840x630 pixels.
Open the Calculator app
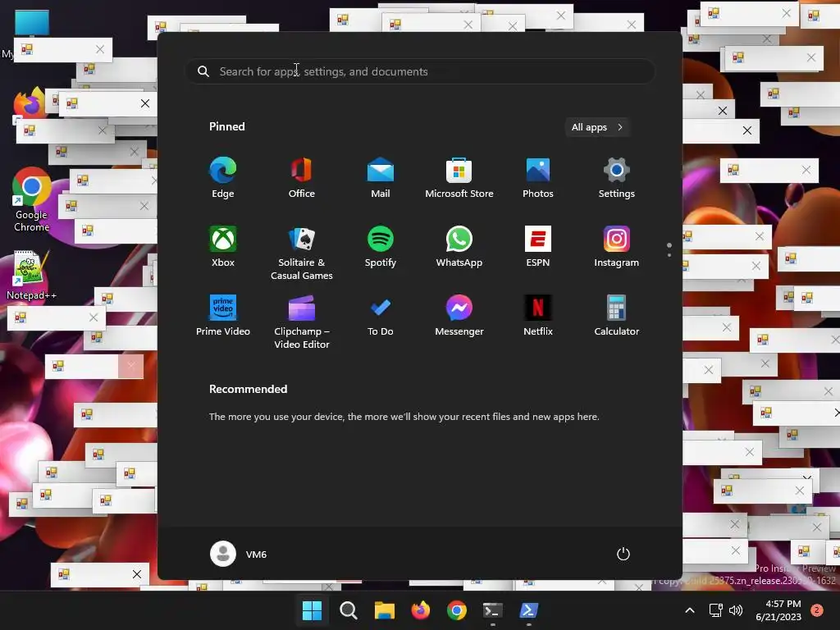(617, 316)
